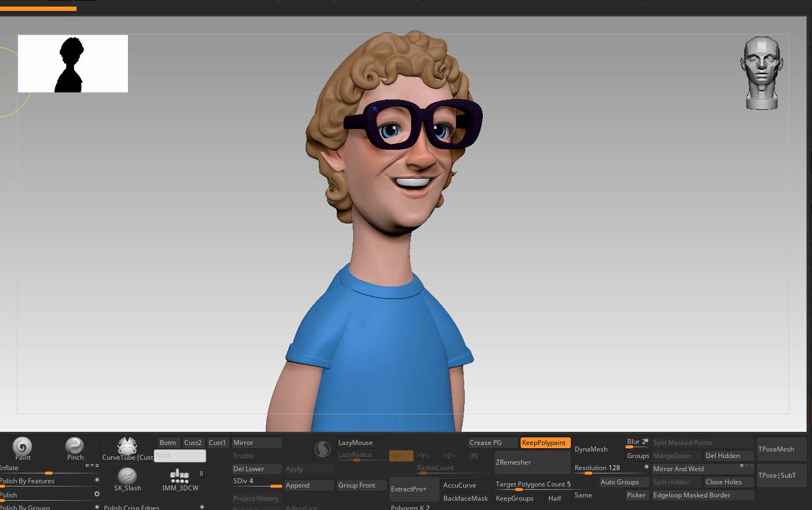Image resolution: width=812 pixels, height=510 pixels.
Task: Toggle the X symmetry axis button
Action: 400,456
